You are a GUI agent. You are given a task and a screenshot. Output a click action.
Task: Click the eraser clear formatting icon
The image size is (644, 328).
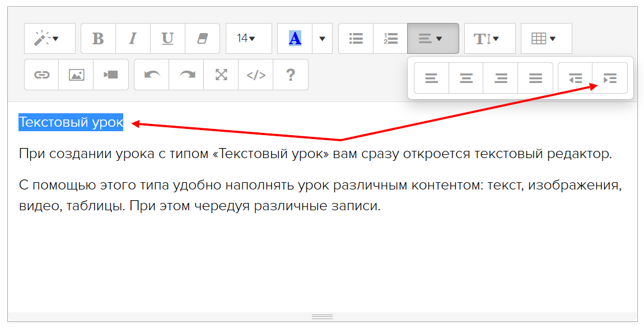click(202, 39)
